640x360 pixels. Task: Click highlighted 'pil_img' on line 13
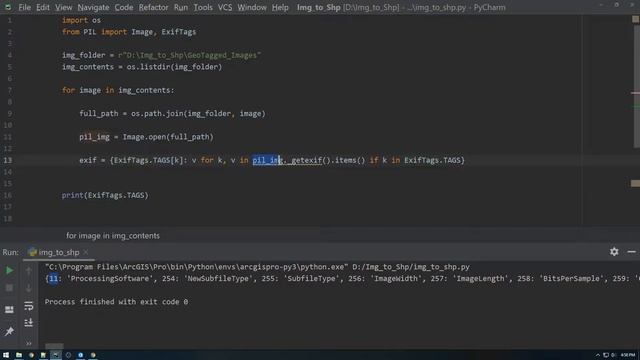[x=267, y=160]
